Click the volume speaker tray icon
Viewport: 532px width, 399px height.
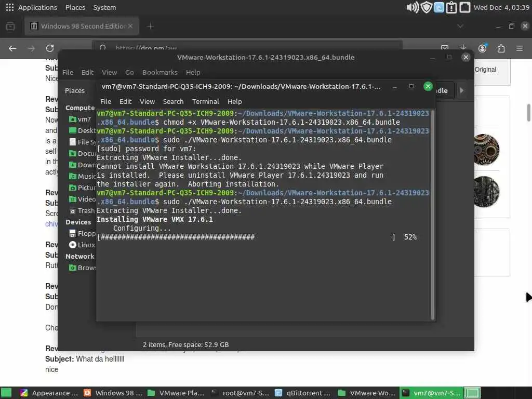[x=413, y=7]
